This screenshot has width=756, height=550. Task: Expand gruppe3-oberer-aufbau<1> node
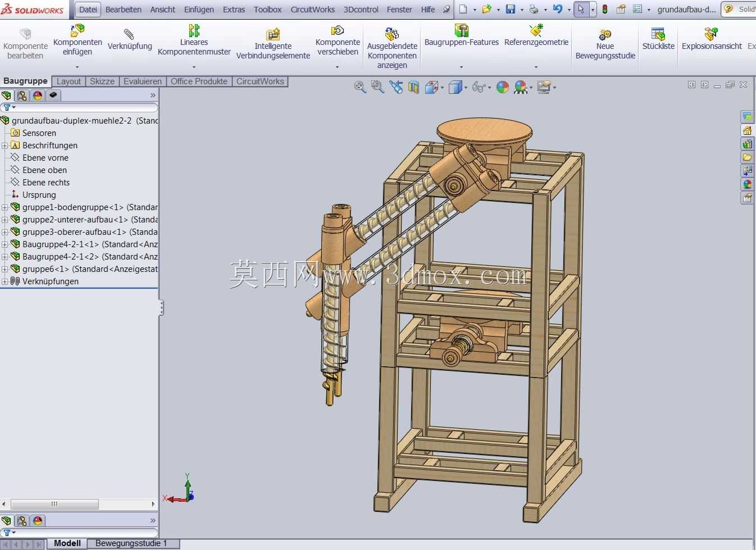tap(4, 232)
